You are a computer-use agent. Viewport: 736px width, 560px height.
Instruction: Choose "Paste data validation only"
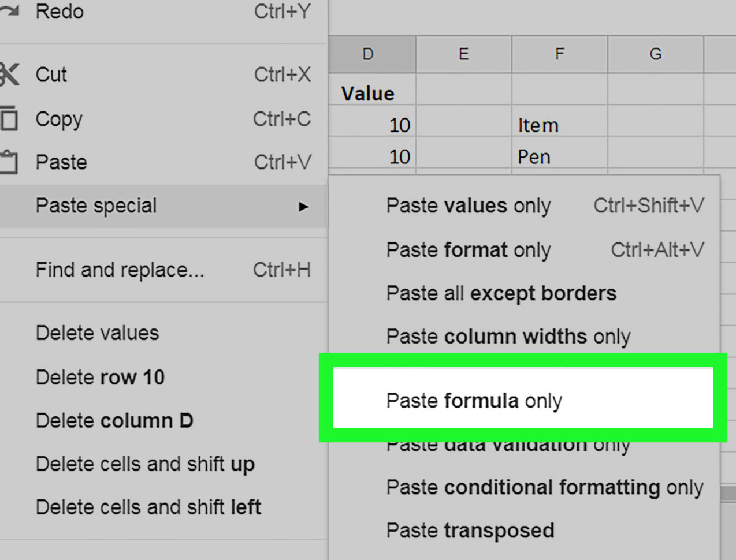(x=507, y=444)
